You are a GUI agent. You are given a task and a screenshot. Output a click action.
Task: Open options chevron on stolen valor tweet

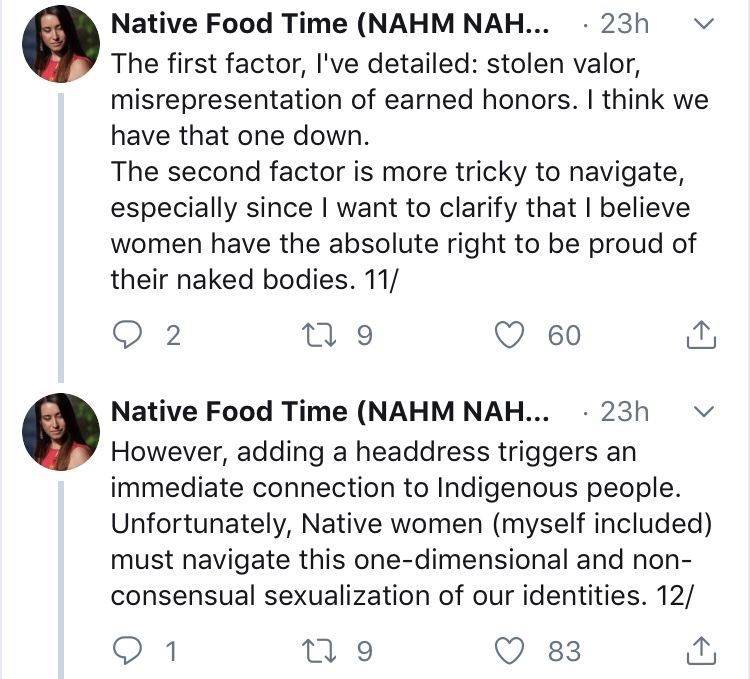(704, 25)
